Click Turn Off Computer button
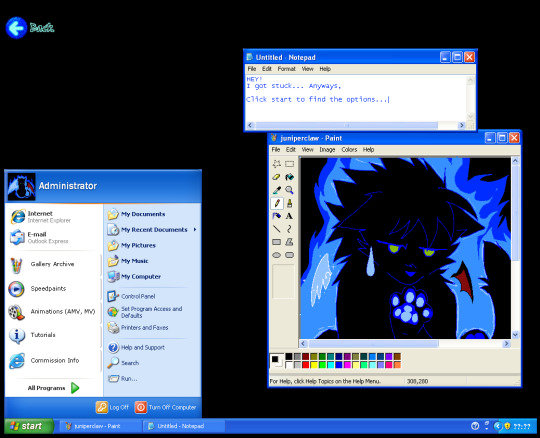This screenshot has width=540, height=438. pyautogui.click(x=166, y=407)
